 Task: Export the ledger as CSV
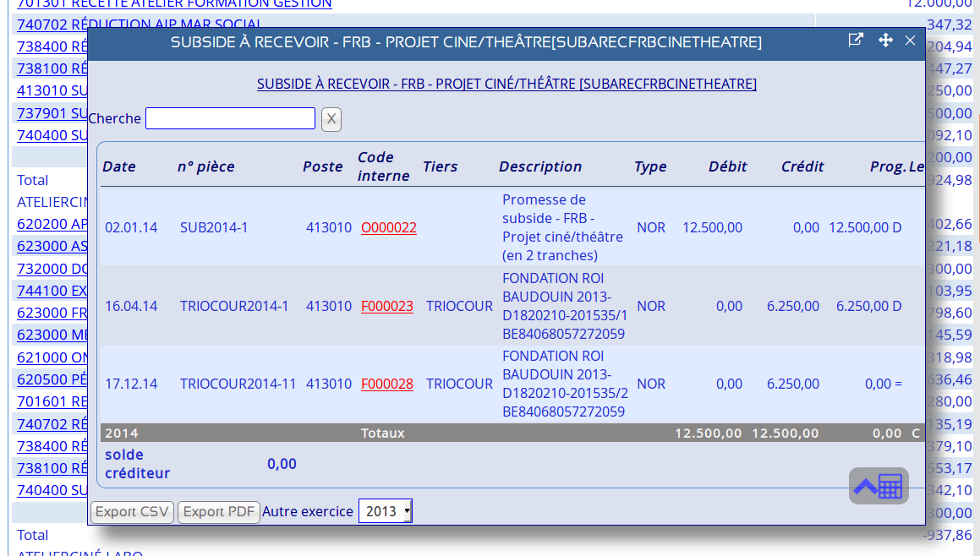tap(132, 512)
